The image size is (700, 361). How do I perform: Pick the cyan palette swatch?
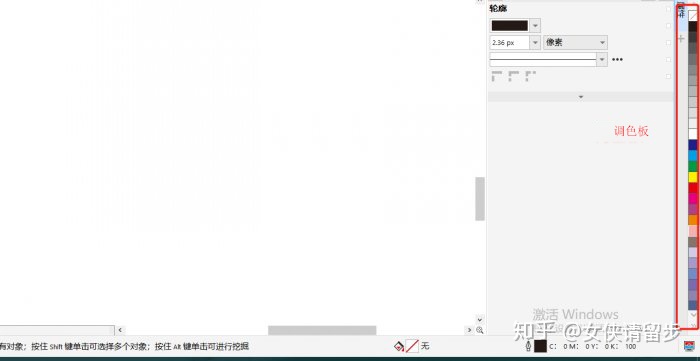click(693, 155)
